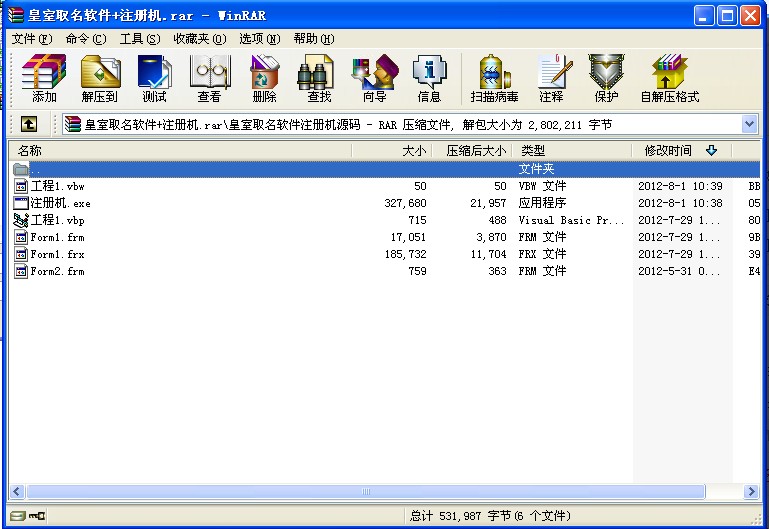769x529 pixels.
Task: Click the Form1.frx file icon
Action: [x=21, y=254]
